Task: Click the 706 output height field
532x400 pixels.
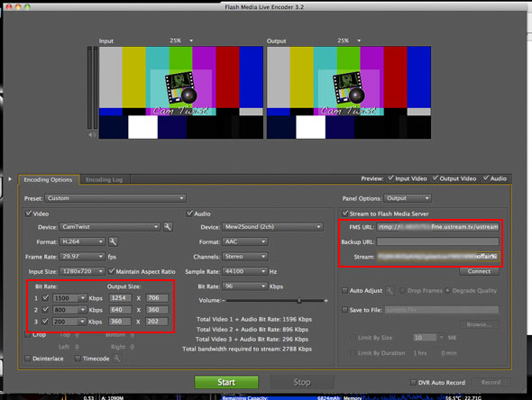Action: (157, 298)
